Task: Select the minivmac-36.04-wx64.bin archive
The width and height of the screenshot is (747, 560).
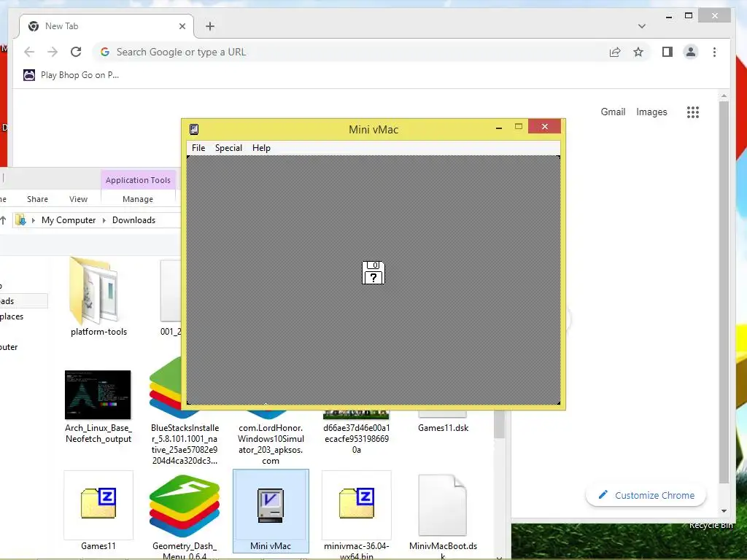Action: click(356, 514)
